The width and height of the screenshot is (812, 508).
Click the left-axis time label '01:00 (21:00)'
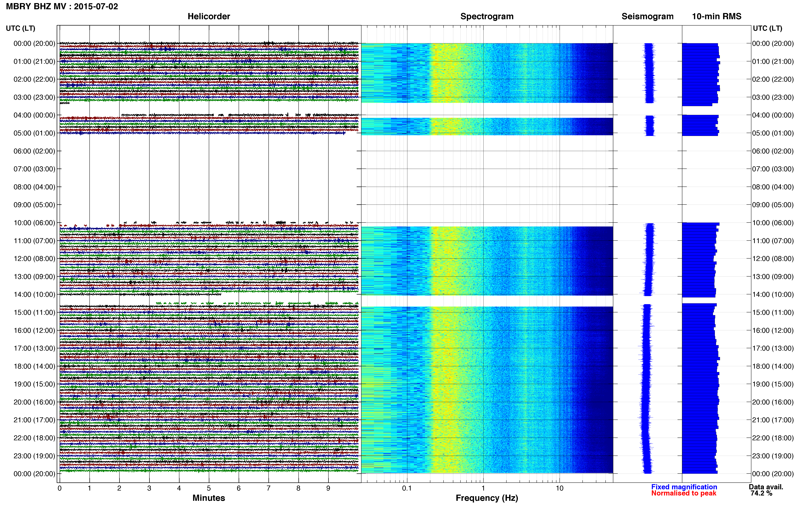[x=34, y=62]
